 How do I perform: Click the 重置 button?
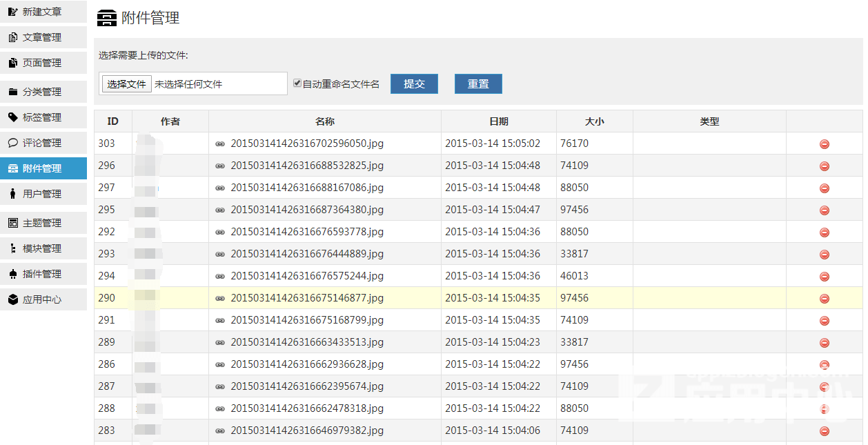tap(478, 84)
